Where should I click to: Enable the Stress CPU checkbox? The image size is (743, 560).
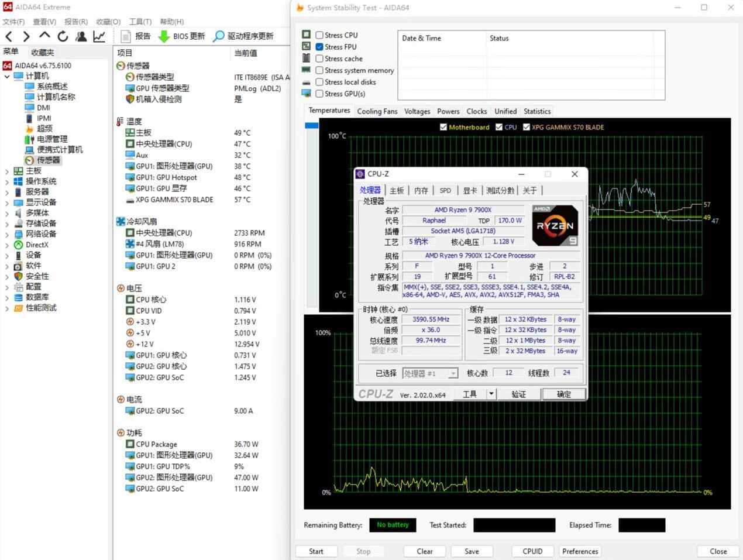pos(319,35)
